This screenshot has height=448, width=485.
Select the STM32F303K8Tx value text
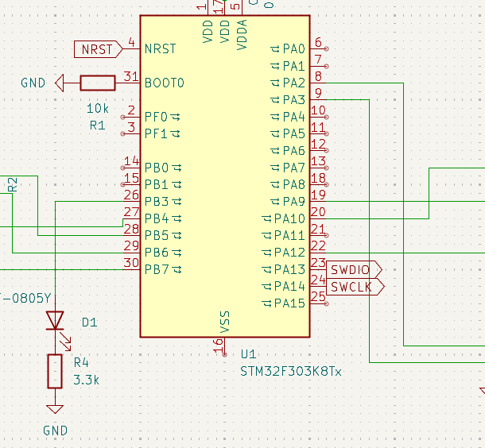pyautogui.click(x=291, y=371)
